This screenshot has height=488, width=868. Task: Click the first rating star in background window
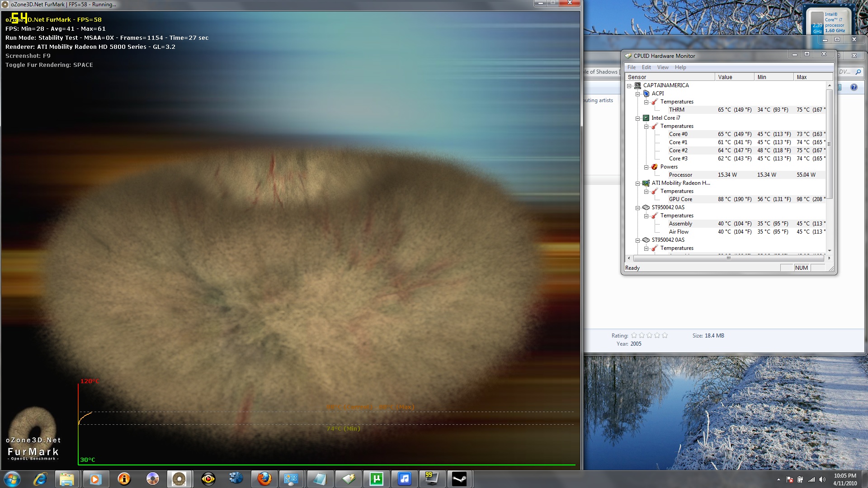[x=634, y=335]
